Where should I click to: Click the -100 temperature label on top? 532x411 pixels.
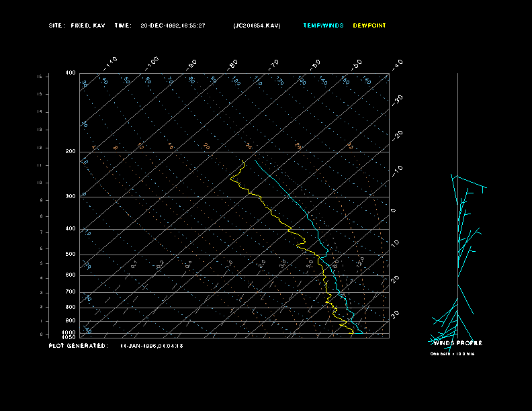[x=152, y=64]
